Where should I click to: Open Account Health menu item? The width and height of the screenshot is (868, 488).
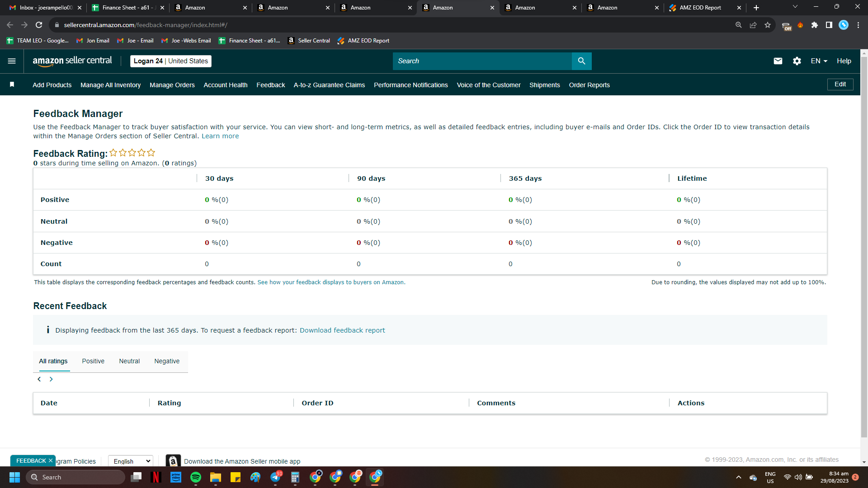click(226, 85)
